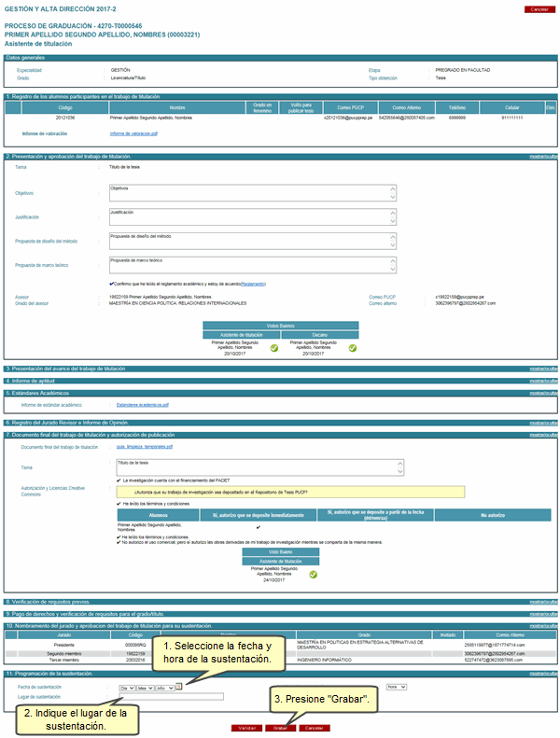Image resolution: width=560 pixels, height=738 pixels.
Task: Click into the Objetivos text area
Action: [x=253, y=193]
